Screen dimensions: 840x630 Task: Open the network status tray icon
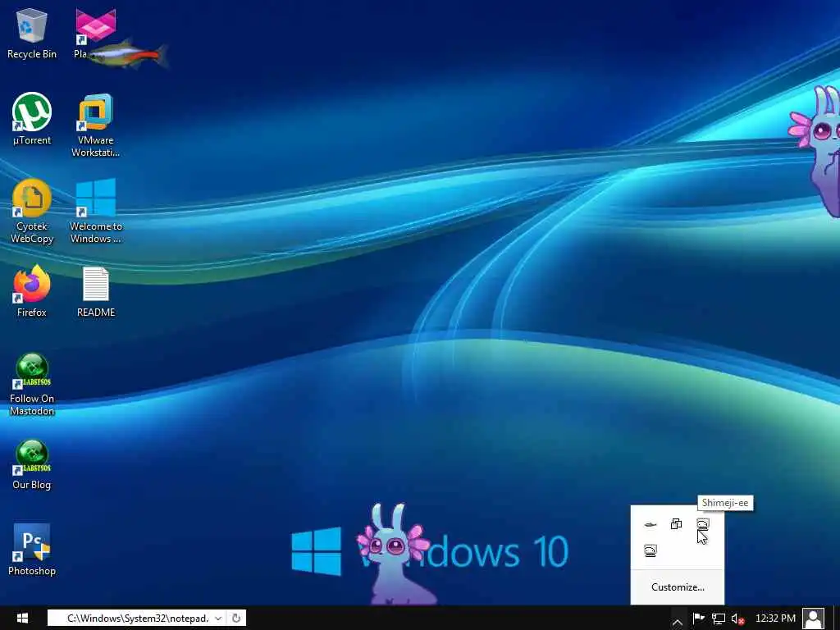point(719,619)
